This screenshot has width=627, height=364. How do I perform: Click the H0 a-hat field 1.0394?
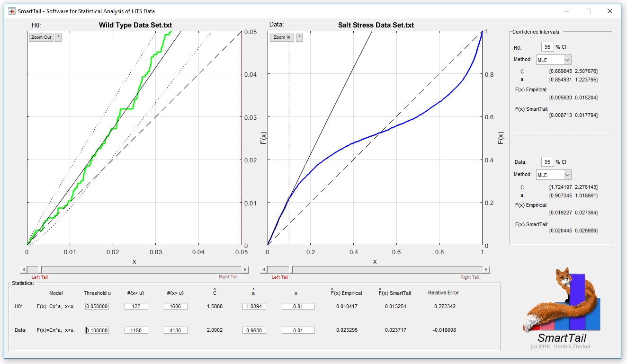[254, 306]
